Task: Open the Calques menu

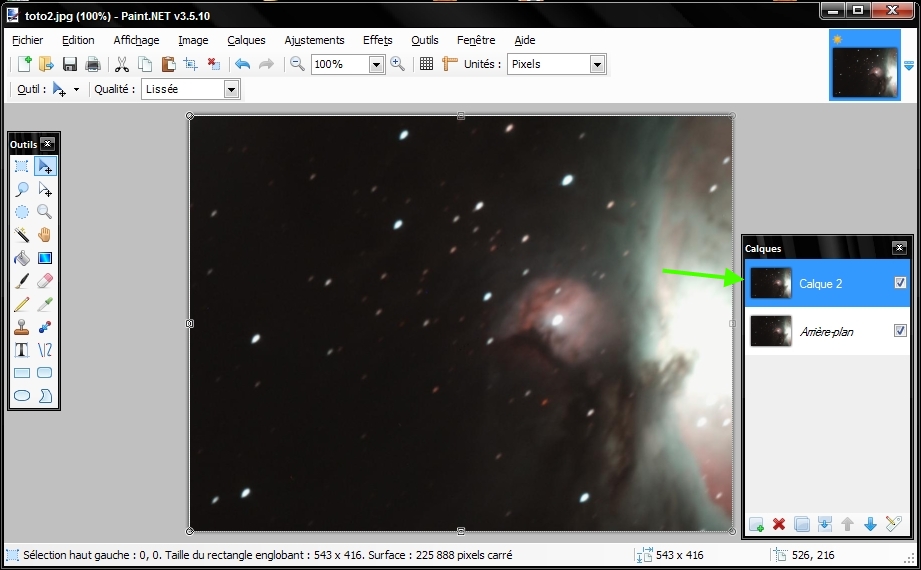Action: click(x=246, y=40)
